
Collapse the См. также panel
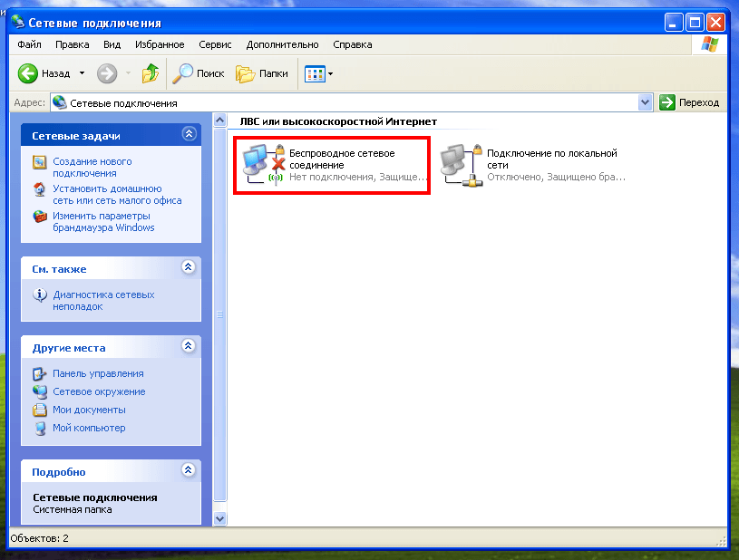coord(188,267)
